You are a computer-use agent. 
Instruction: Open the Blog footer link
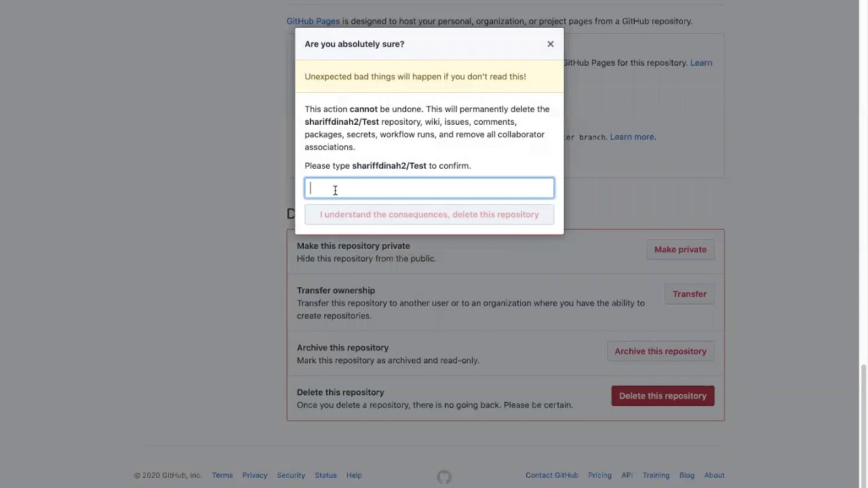687,475
